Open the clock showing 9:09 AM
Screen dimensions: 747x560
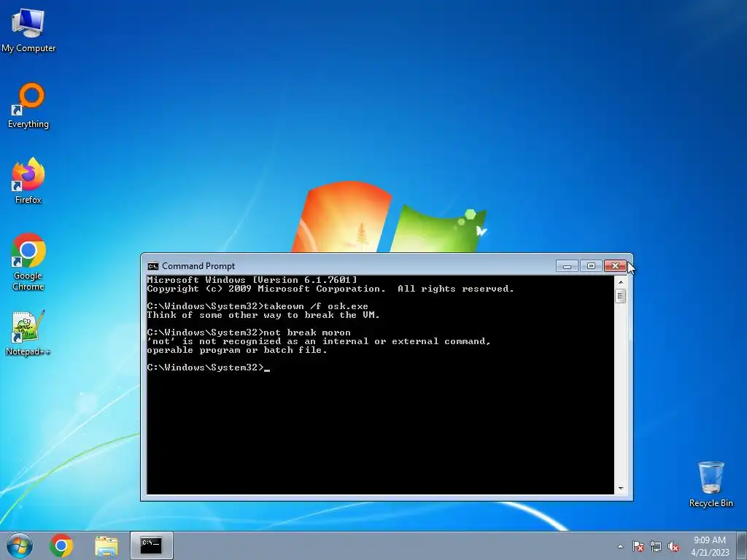point(710,546)
